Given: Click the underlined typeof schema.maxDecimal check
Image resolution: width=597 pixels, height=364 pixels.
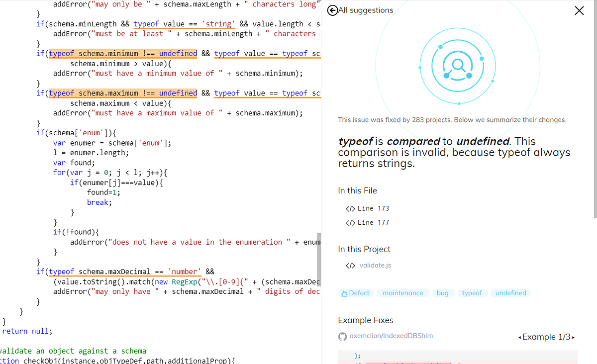Looking at the screenshot, I should tap(125, 272).
